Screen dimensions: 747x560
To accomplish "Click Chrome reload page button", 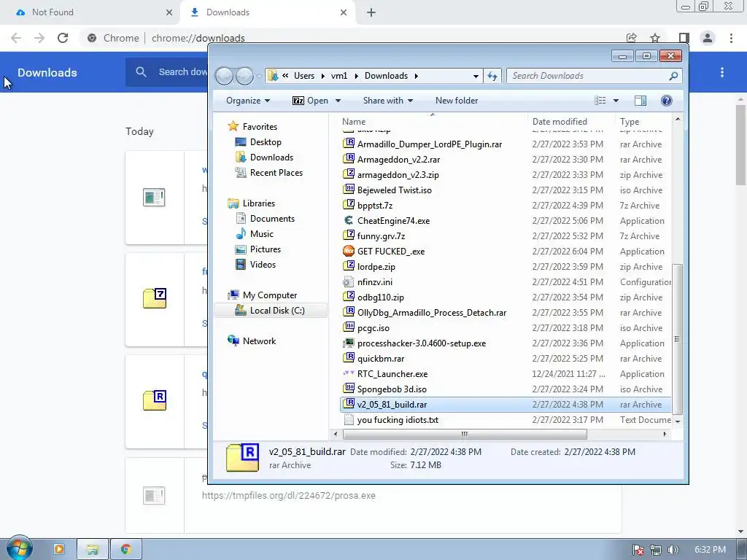I will pyautogui.click(x=63, y=38).
